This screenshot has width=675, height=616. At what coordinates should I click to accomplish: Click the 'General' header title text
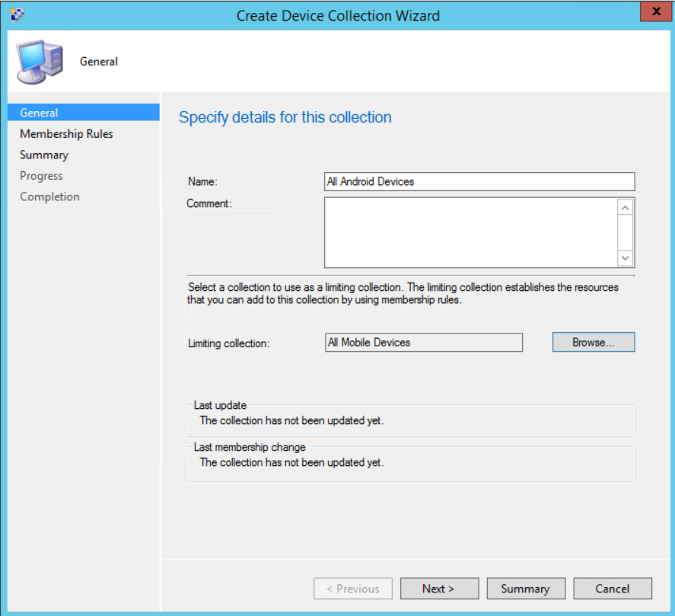click(x=99, y=62)
